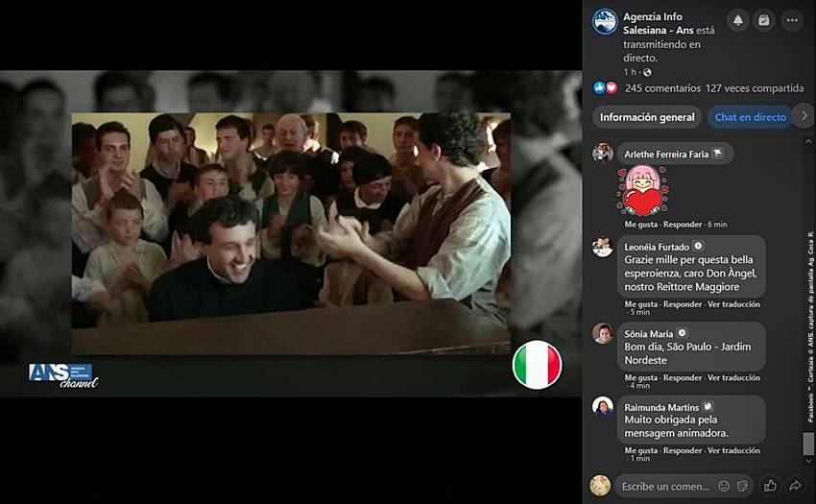Screen dimensions: 816x504
Task: Switch to Chat en directo tab
Action: coord(750,117)
